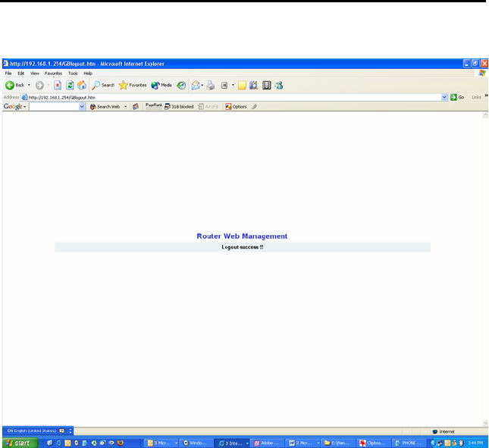
Task: Expand the Search Web options arrow
Action: click(125, 107)
